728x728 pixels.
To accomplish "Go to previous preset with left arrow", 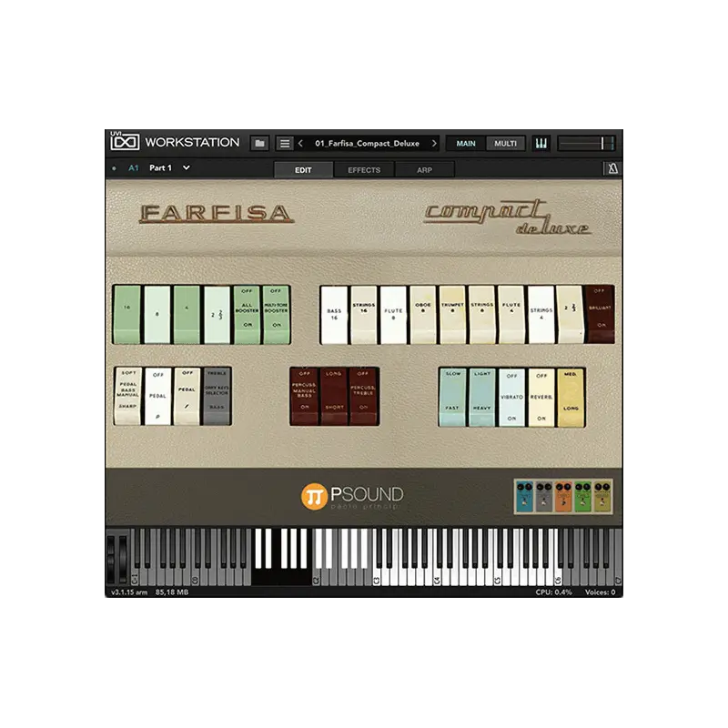I will (301, 144).
